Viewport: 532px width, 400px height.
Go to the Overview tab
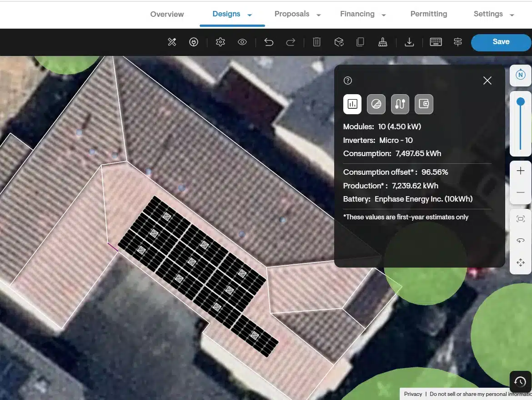[167, 14]
